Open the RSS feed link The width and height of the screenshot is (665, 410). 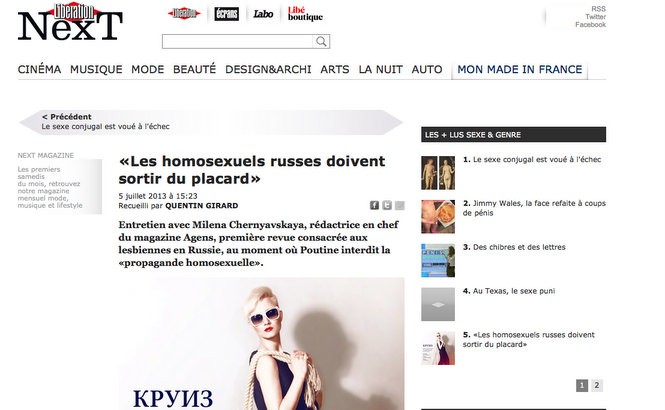click(598, 9)
